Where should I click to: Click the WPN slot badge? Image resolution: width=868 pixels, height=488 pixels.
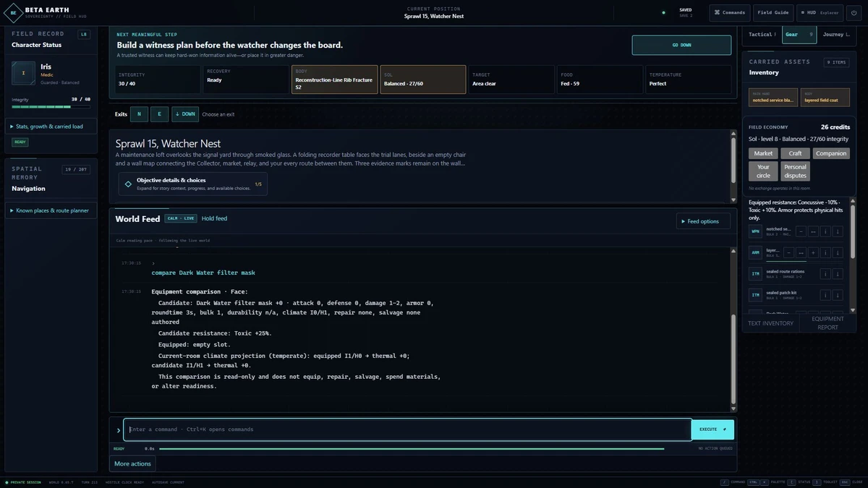click(755, 231)
